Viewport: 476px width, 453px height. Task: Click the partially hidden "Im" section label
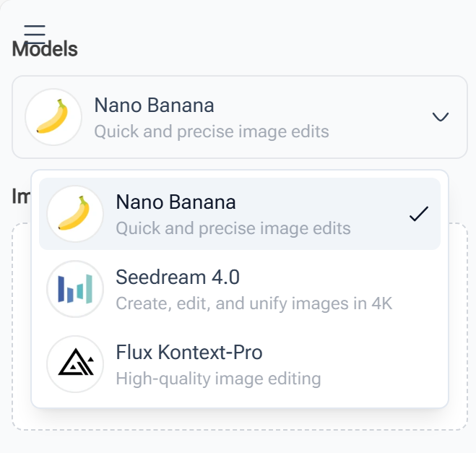(x=20, y=195)
